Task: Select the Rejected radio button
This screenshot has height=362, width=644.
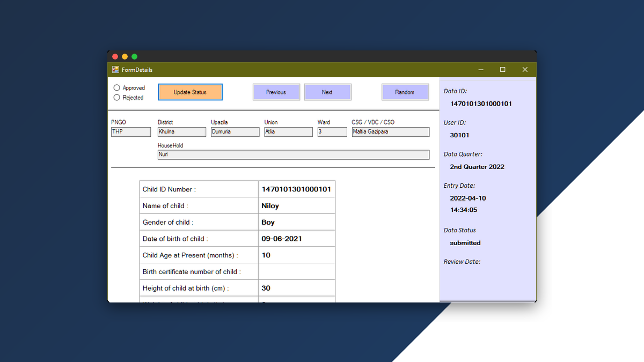Action: pyautogui.click(x=116, y=97)
